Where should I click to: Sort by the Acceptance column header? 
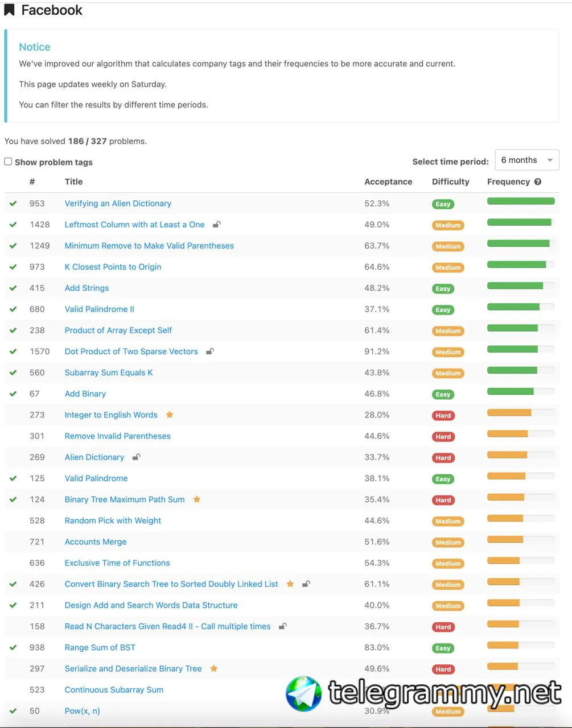pos(388,182)
